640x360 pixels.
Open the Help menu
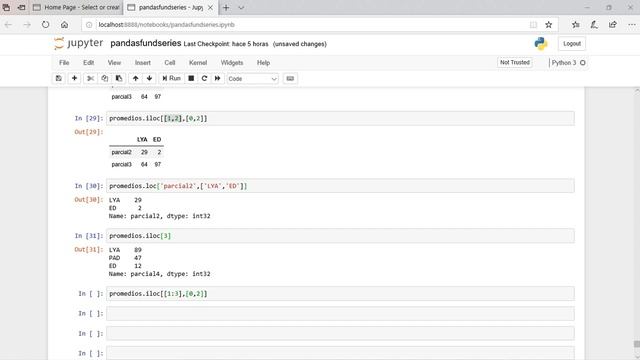click(x=263, y=63)
